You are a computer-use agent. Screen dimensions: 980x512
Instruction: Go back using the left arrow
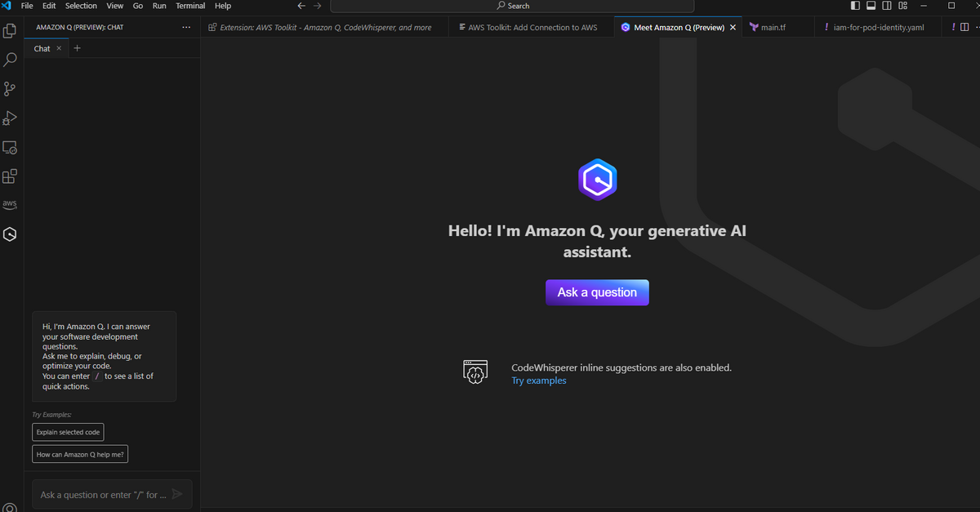click(x=301, y=6)
